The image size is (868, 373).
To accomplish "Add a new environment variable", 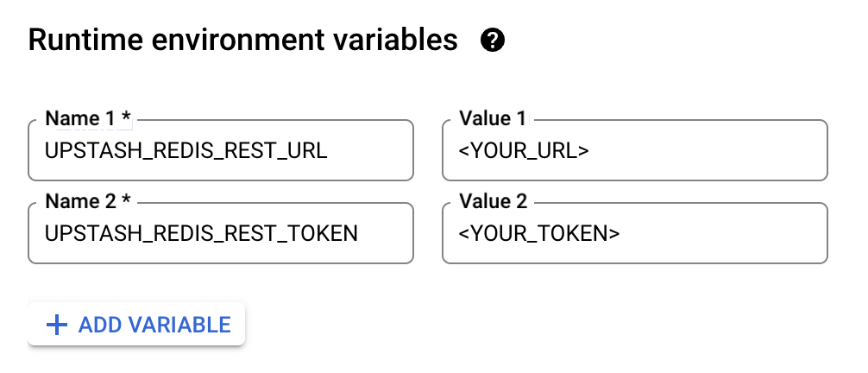I will (136, 325).
